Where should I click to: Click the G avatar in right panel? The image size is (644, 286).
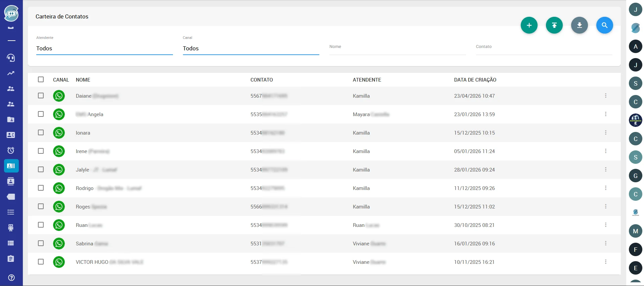[x=635, y=176]
